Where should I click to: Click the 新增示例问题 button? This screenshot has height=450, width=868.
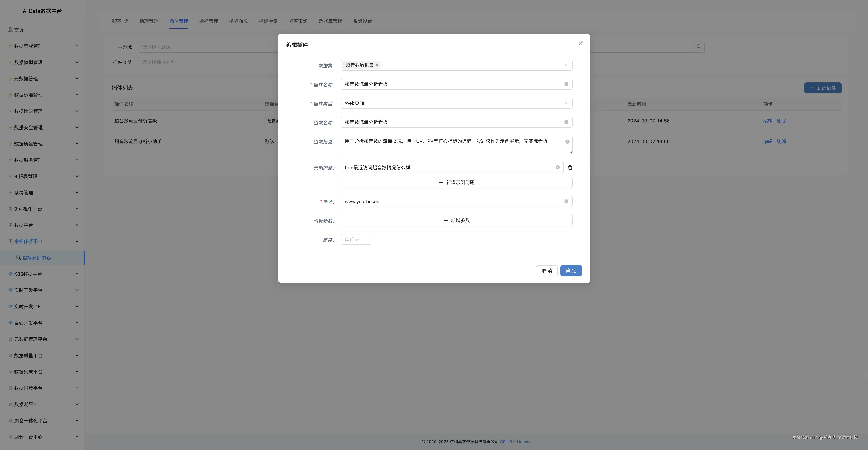coord(456,183)
